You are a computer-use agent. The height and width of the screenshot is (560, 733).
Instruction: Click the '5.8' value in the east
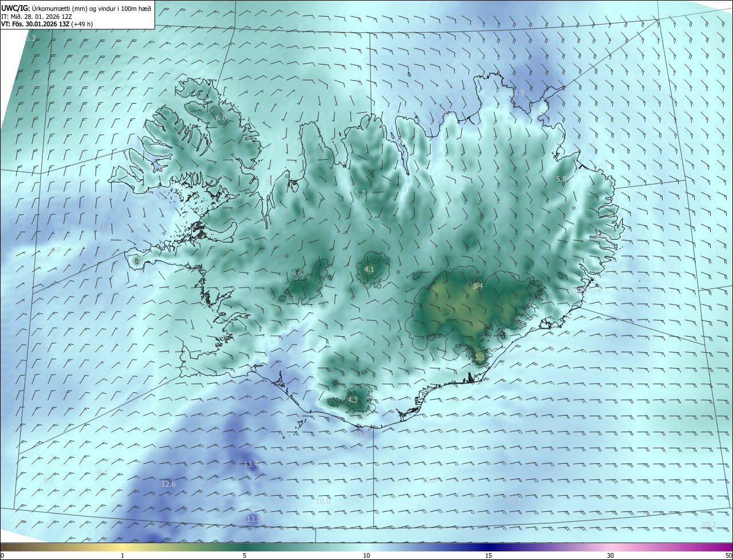coord(561,179)
